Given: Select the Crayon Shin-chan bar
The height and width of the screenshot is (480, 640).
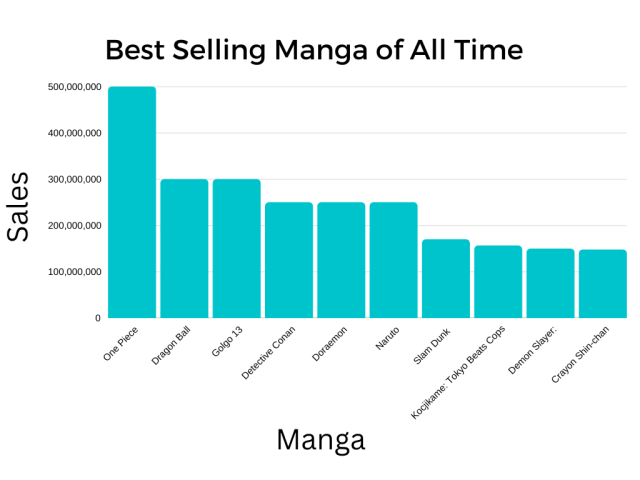Looking at the screenshot, I should click(602, 283).
